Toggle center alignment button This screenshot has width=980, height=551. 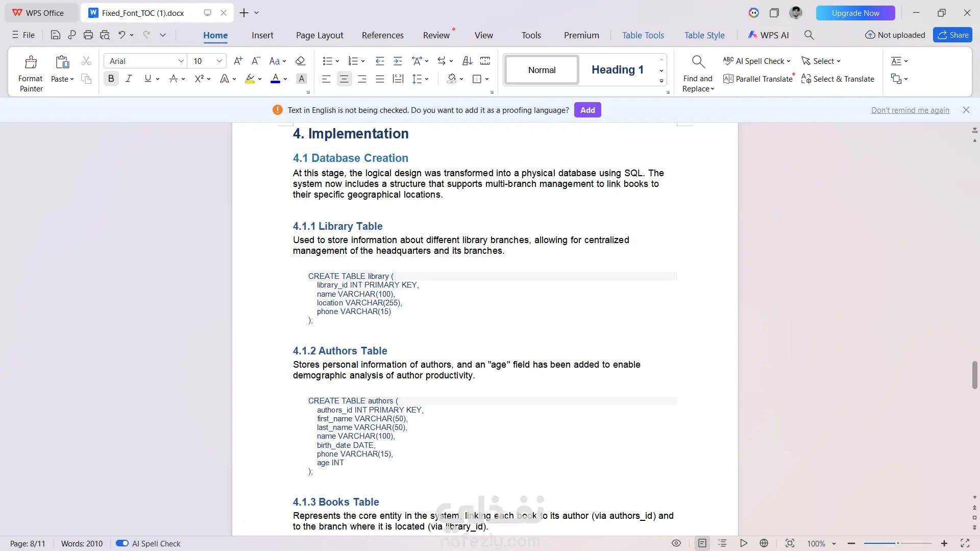point(344,79)
